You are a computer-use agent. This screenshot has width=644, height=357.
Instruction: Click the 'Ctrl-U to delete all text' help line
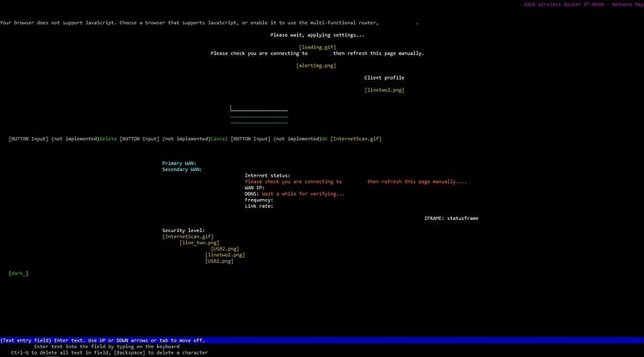pos(109,352)
